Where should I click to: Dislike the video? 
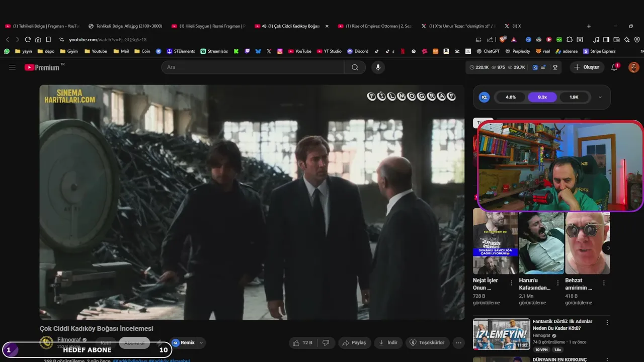(326, 343)
